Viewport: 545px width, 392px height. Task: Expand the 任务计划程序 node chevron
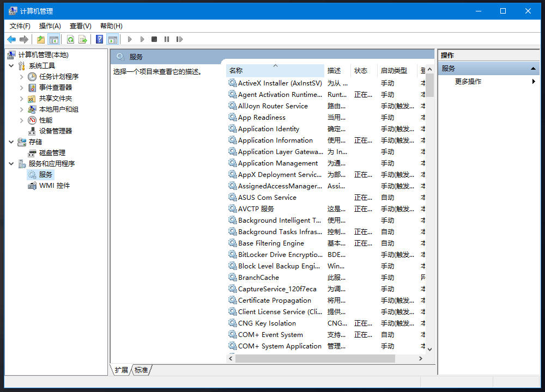pos(22,77)
